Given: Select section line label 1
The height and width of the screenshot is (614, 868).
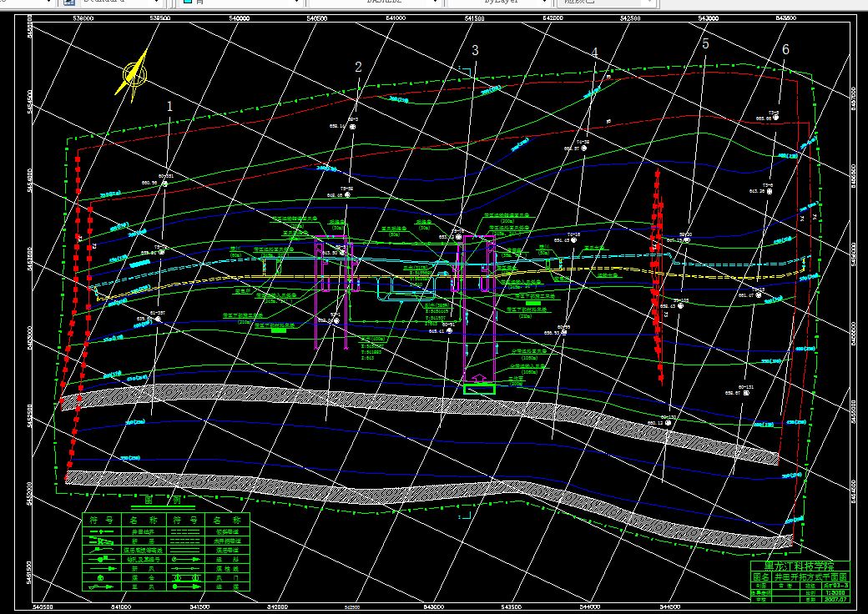Looking at the screenshot, I should (x=170, y=106).
